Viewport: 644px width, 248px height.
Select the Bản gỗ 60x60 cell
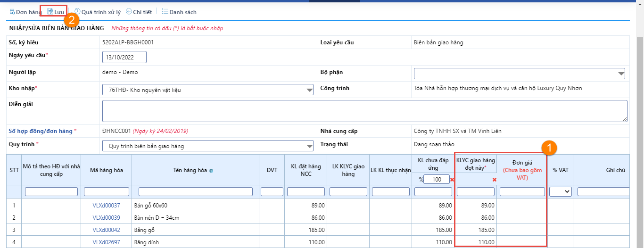(195, 205)
